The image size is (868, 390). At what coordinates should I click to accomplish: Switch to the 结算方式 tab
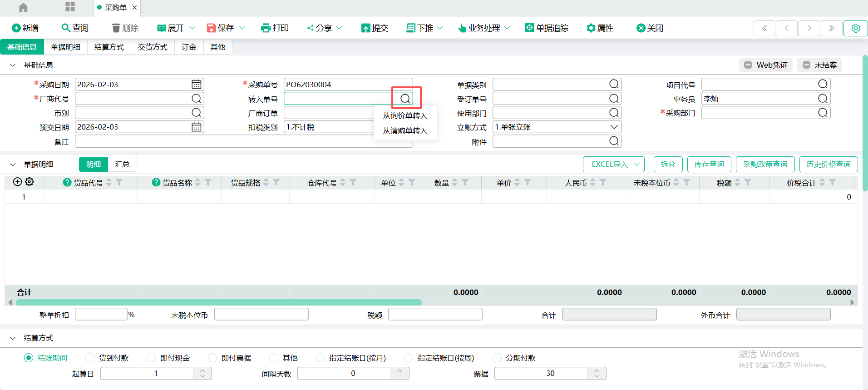coord(109,47)
